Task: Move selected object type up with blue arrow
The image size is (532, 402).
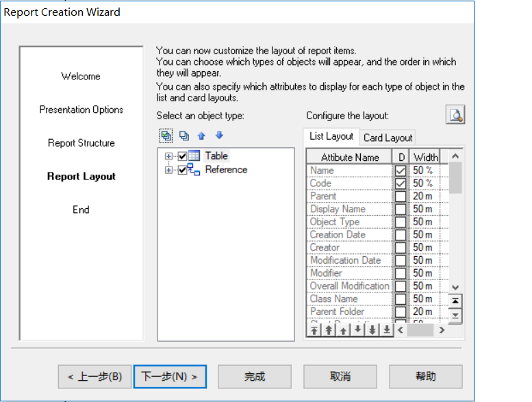Action: pyautogui.click(x=201, y=136)
